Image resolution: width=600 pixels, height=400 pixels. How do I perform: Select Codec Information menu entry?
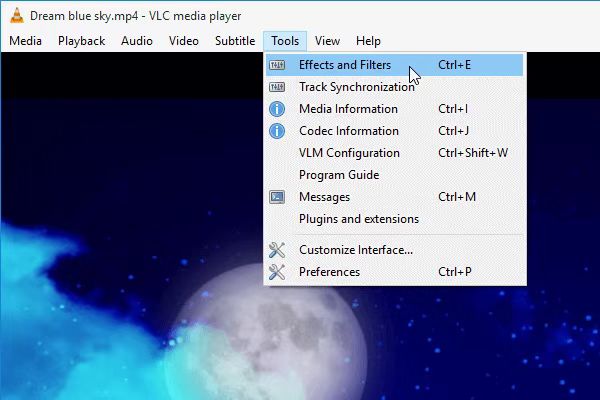tap(395, 131)
